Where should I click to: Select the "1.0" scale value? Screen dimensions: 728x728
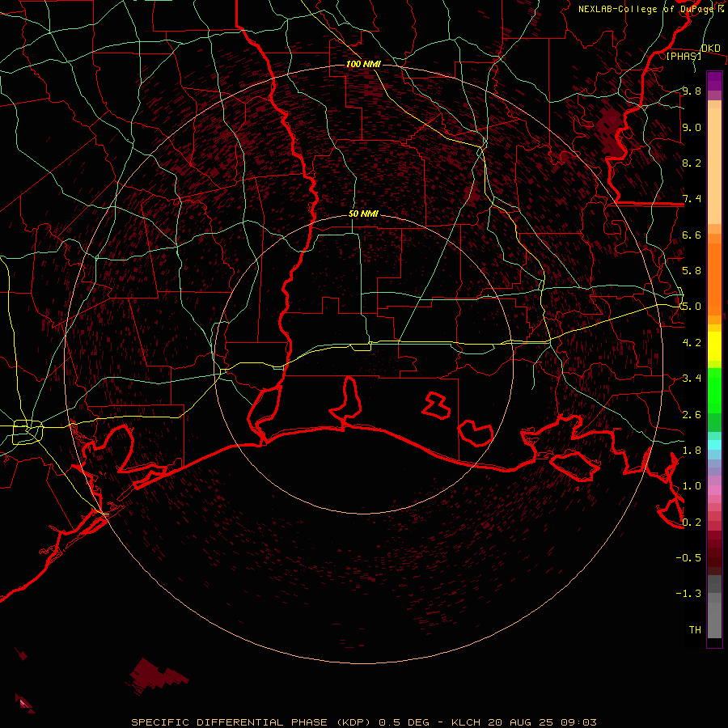692,485
